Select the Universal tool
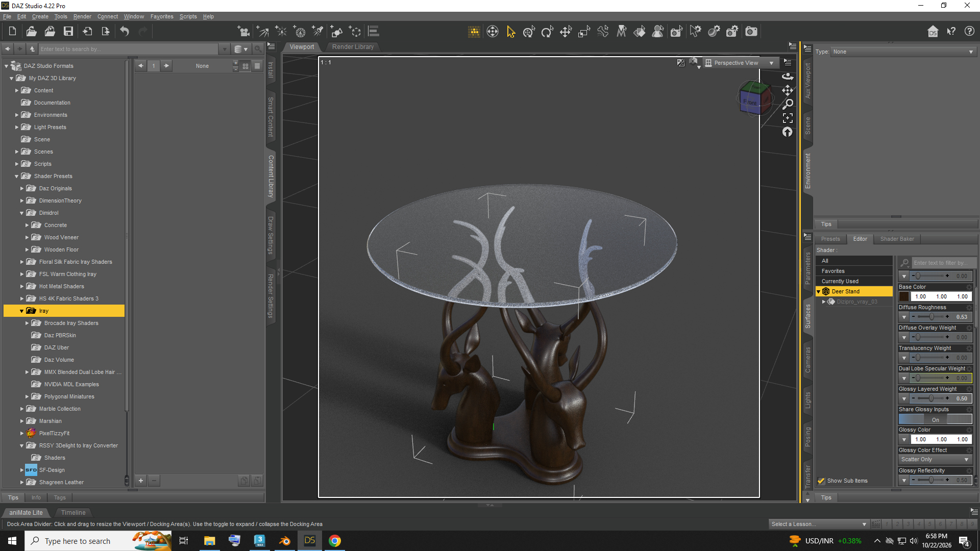980x551 pixels. coord(529,32)
